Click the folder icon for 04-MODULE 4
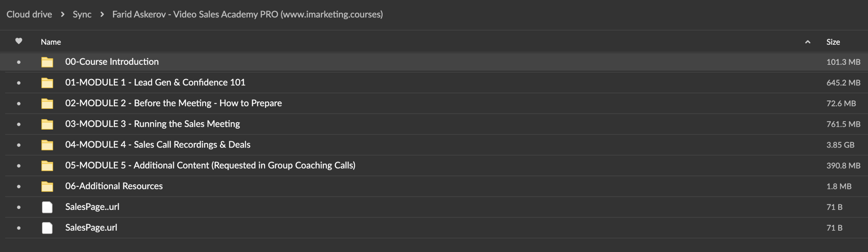 47,145
